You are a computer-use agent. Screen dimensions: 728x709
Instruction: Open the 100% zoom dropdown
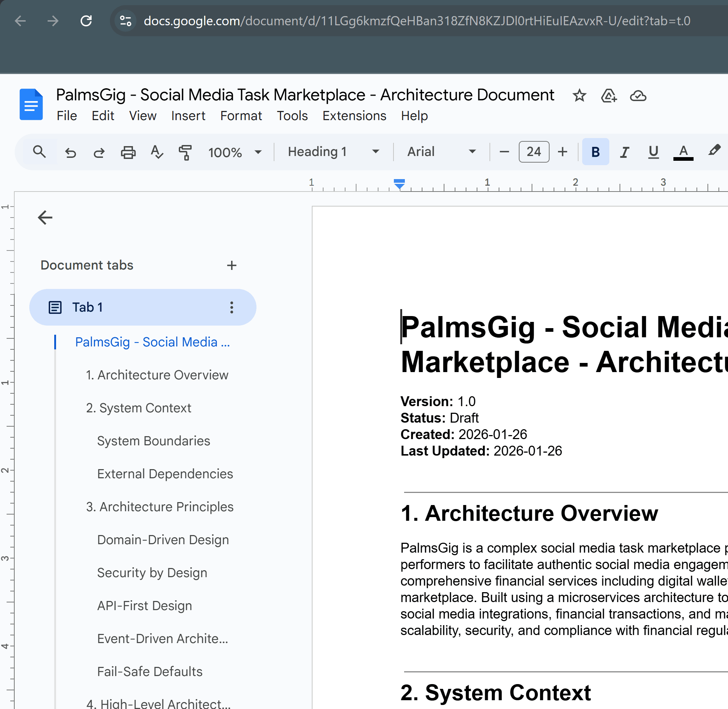[x=235, y=152]
